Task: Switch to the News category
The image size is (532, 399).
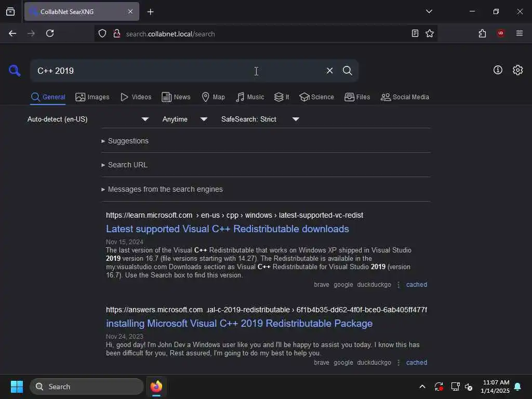Action: coord(176,97)
